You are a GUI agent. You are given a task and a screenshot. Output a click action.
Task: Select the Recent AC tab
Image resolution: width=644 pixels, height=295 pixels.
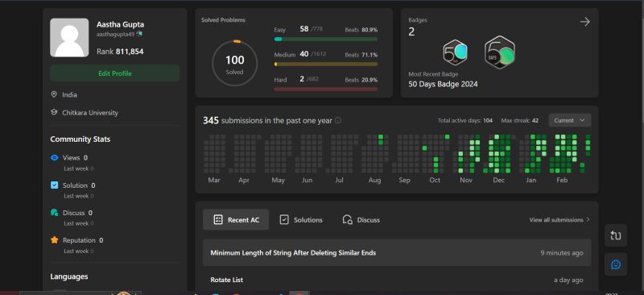[x=236, y=220]
